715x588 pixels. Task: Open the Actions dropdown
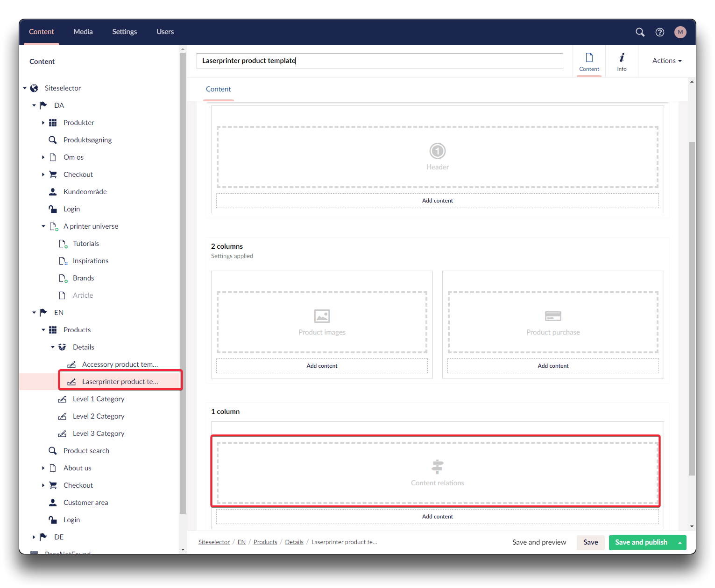point(666,61)
